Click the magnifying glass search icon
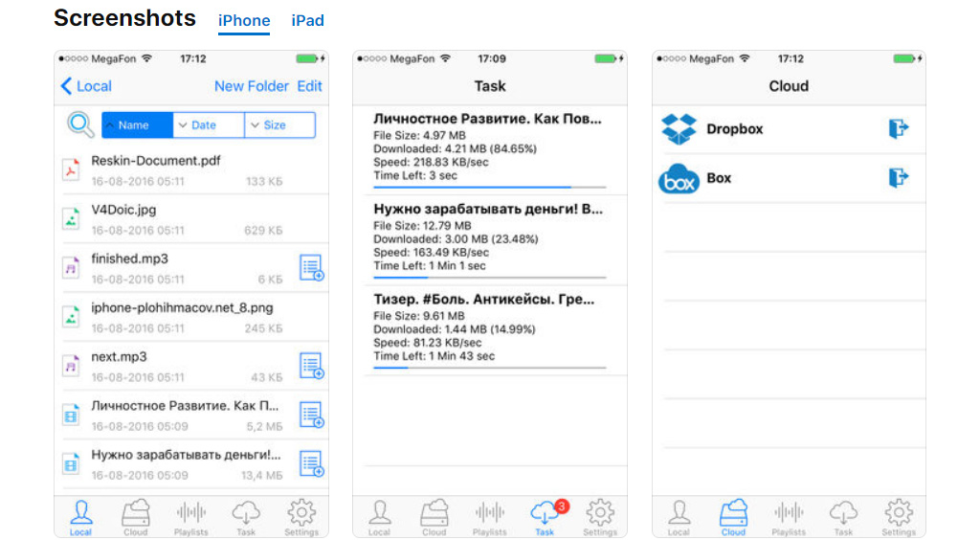 (80, 124)
